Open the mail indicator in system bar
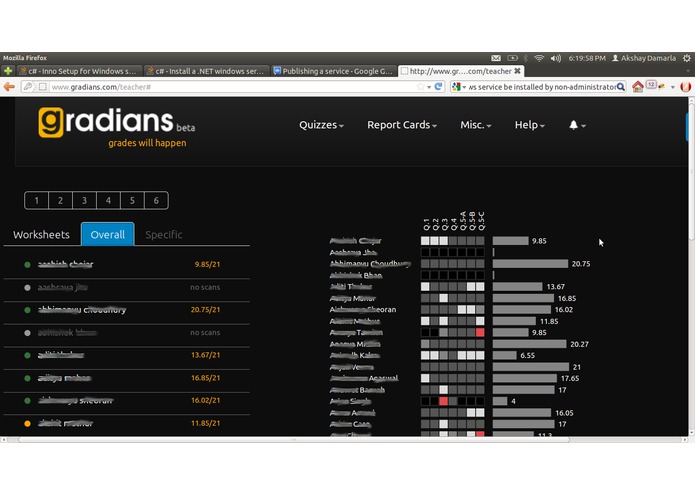695x494 pixels. (x=496, y=58)
